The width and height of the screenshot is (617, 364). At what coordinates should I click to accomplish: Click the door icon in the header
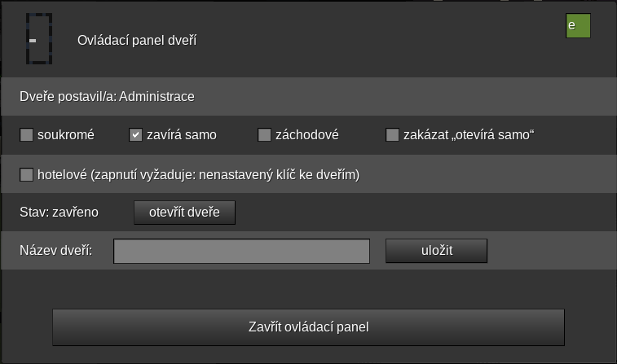[39, 39]
